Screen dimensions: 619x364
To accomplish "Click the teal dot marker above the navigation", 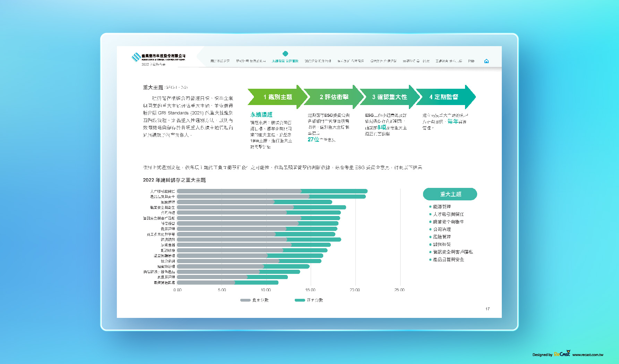I will click(x=285, y=53).
